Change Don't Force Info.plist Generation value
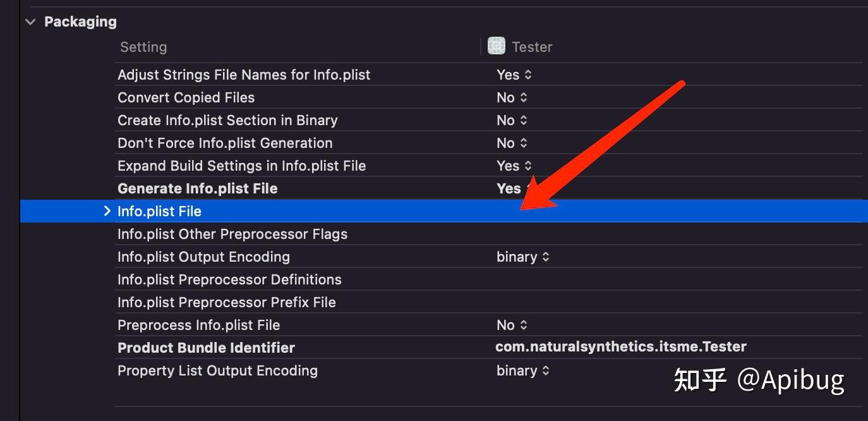Viewport: 868px width, 421px height. tap(512, 143)
